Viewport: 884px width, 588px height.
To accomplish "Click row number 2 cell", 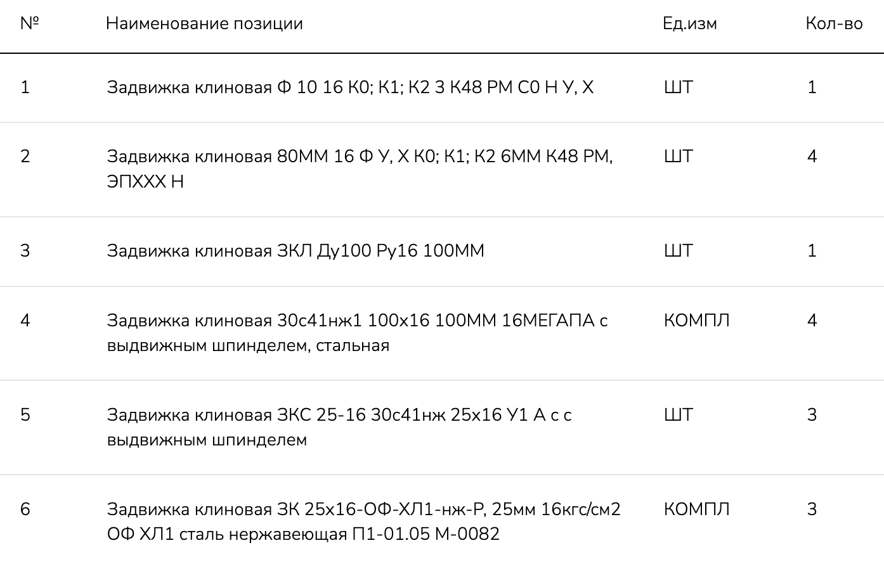I will [25, 157].
